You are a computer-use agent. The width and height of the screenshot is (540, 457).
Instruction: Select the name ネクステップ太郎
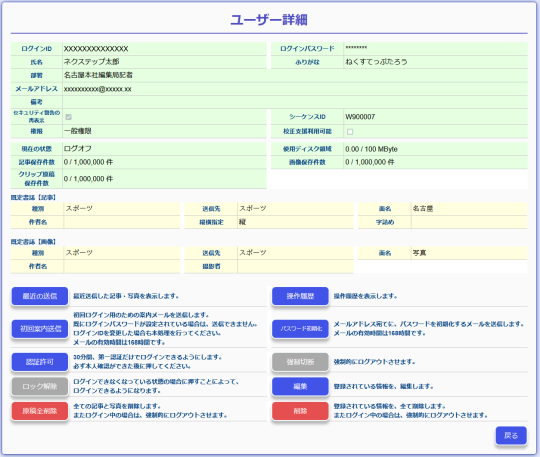pyautogui.click(x=92, y=62)
